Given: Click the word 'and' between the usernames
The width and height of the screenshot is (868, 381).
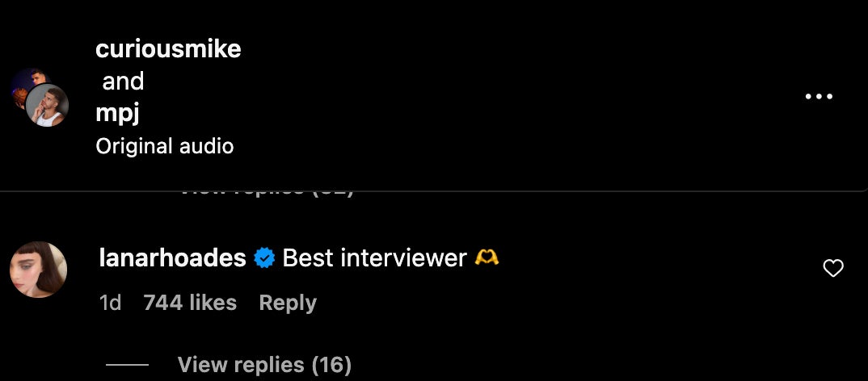Looking at the screenshot, I should coord(123,82).
